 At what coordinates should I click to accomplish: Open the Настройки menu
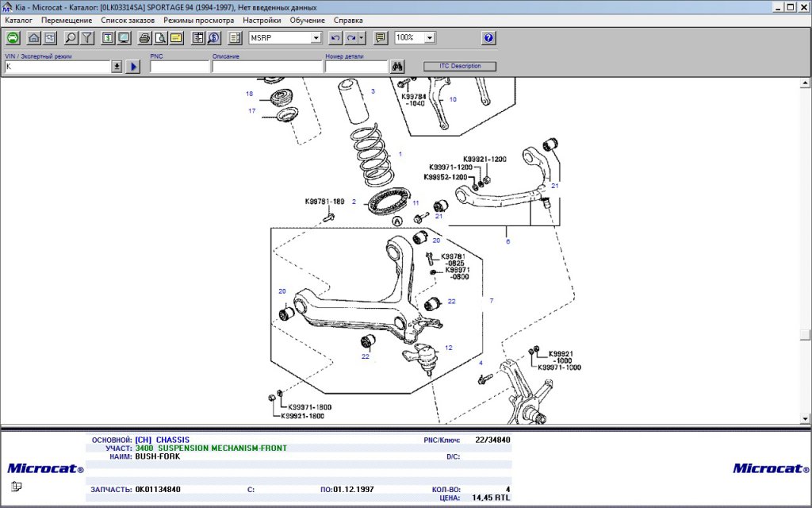click(x=262, y=20)
